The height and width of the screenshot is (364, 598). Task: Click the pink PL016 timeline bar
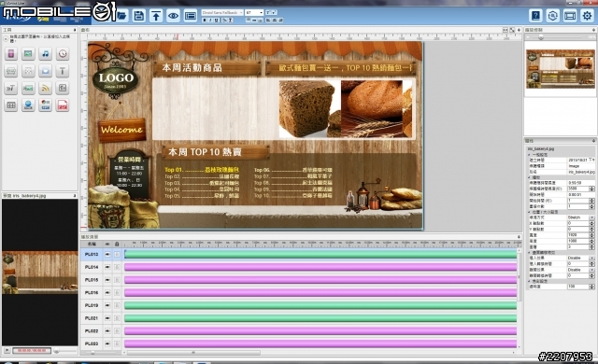[x=320, y=293]
